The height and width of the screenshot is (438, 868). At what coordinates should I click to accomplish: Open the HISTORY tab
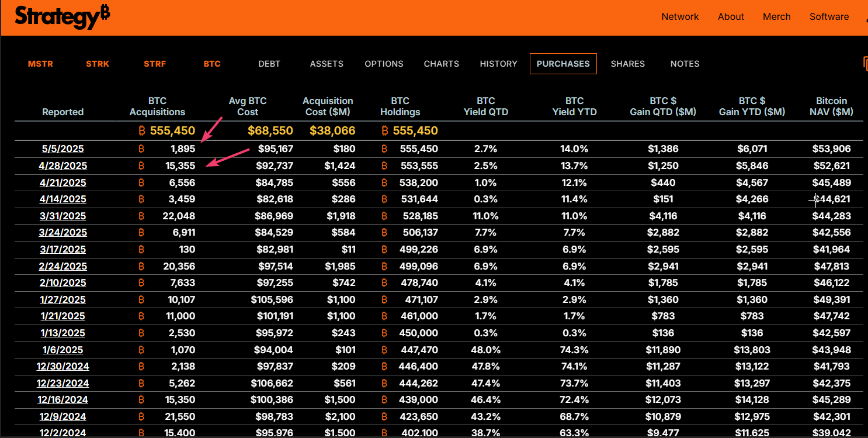(498, 64)
